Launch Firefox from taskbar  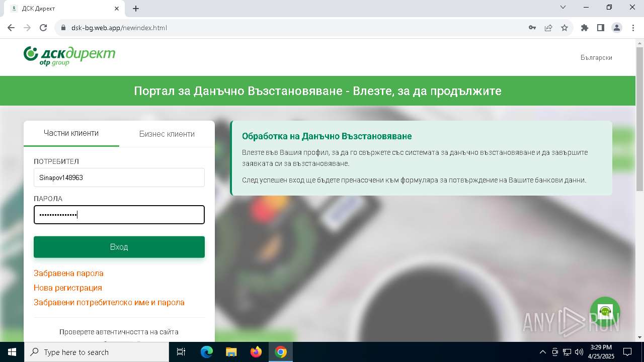point(256,352)
